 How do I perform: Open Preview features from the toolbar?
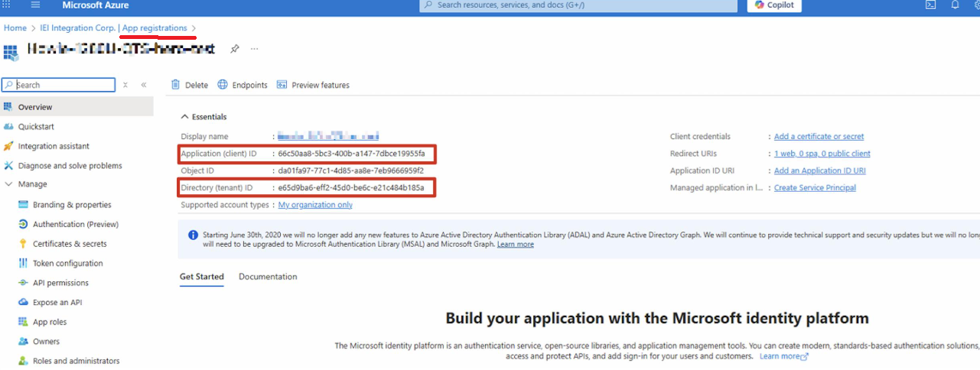[313, 85]
